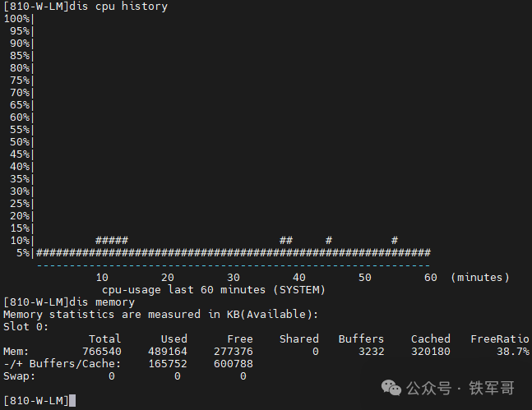Click the 'FreeRatio' column header

click(x=499, y=339)
